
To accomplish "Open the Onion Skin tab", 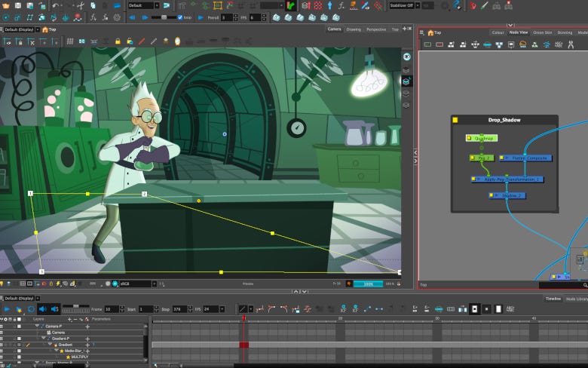I will (541, 32).
